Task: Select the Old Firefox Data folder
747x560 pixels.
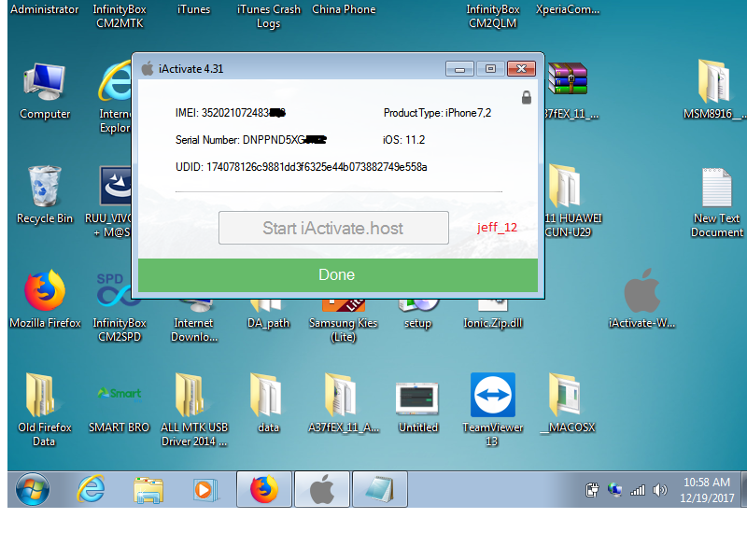Action: click(x=44, y=409)
